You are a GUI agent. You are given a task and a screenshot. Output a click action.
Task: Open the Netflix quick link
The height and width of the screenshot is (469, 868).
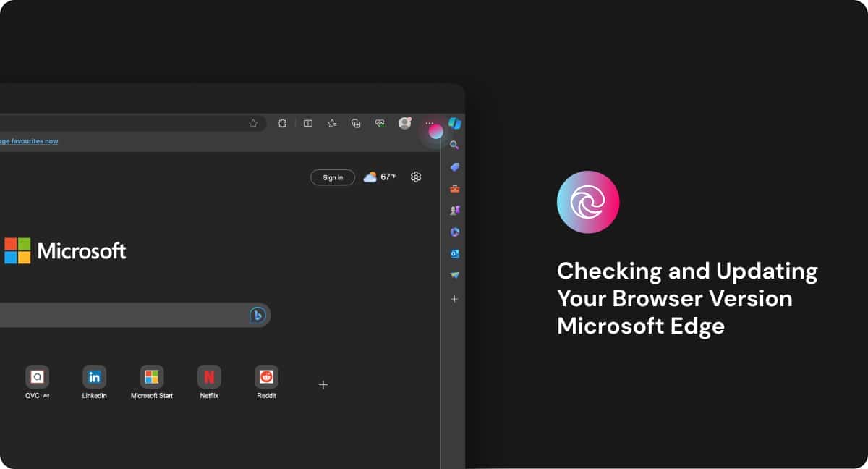[208, 376]
